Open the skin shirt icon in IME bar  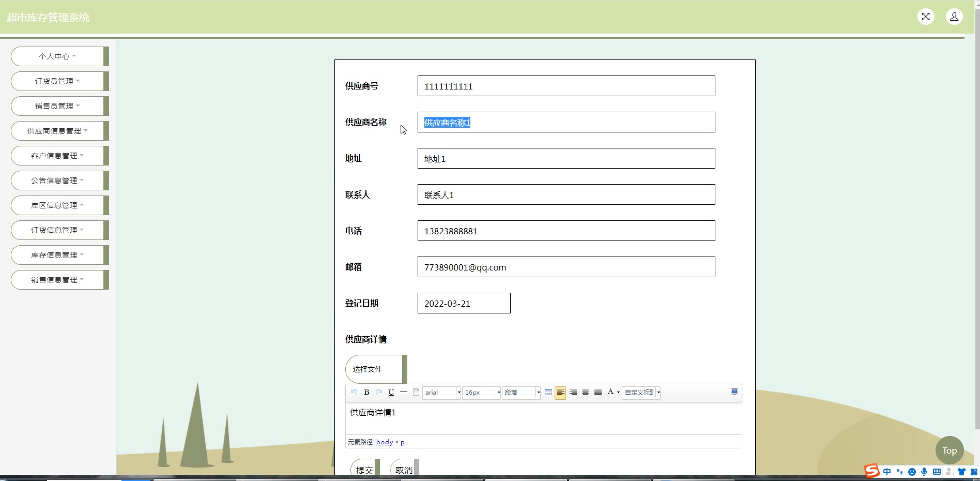[961, 472]
